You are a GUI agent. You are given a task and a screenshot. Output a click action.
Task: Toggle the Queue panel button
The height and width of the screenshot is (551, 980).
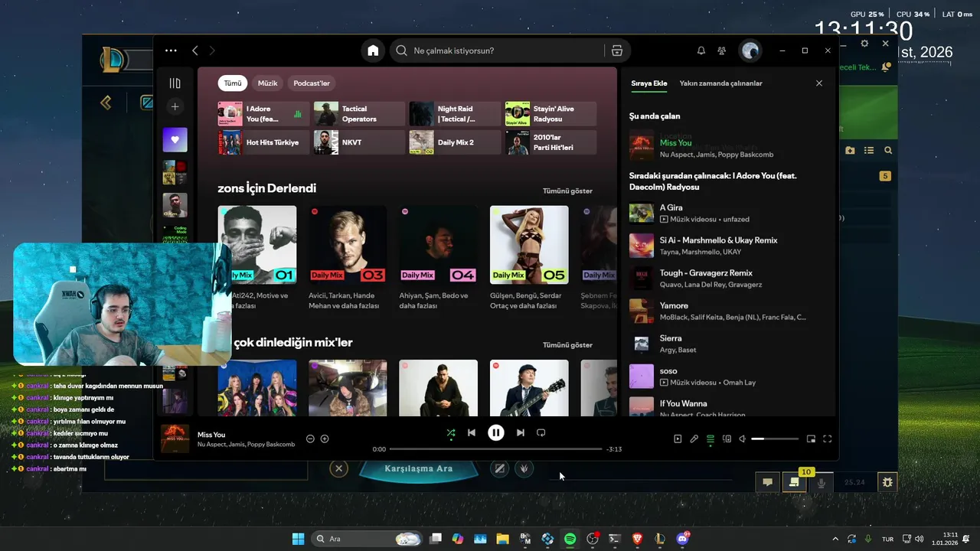[x=710, y=439]
